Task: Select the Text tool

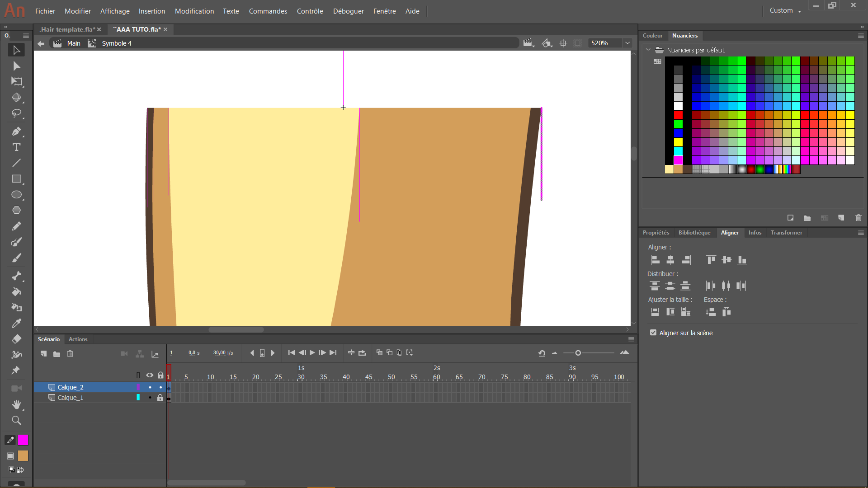Action: [16, 147]
